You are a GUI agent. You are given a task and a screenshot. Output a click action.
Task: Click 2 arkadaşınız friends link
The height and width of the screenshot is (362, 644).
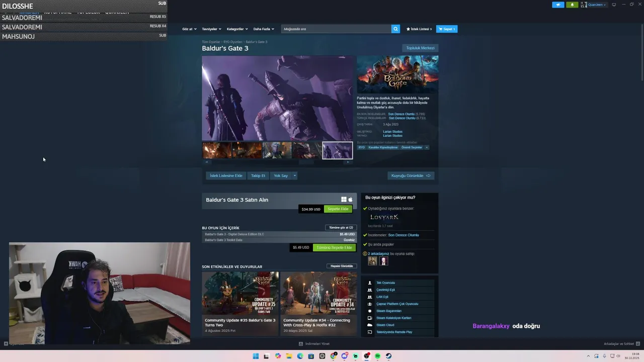[x=378, y=253]
